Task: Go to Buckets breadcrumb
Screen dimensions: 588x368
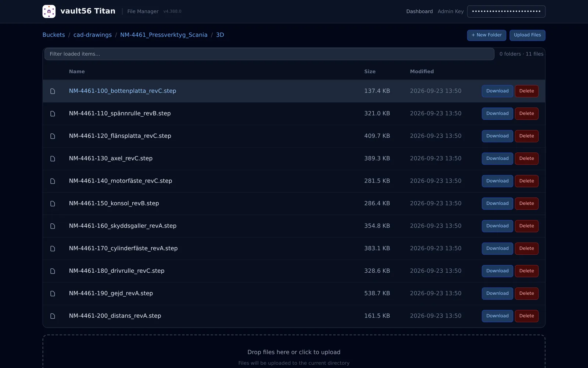Action: [x=54, y=35]
